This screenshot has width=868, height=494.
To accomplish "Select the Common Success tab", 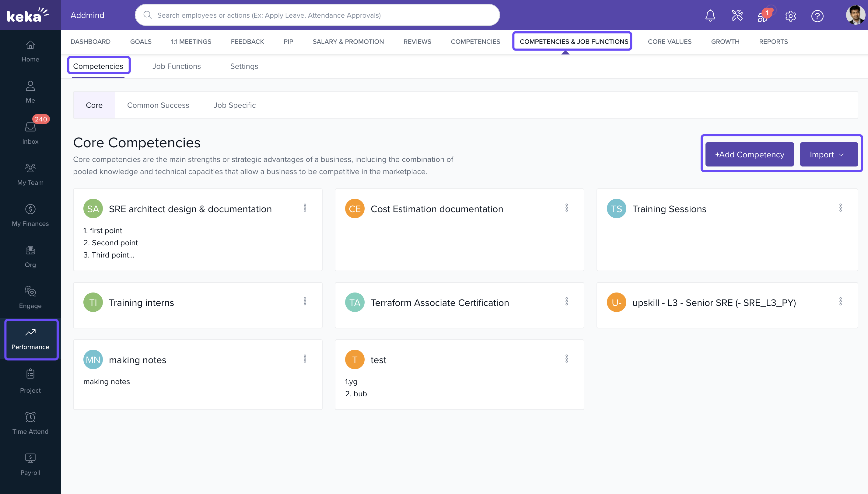I will pos(158,105).
